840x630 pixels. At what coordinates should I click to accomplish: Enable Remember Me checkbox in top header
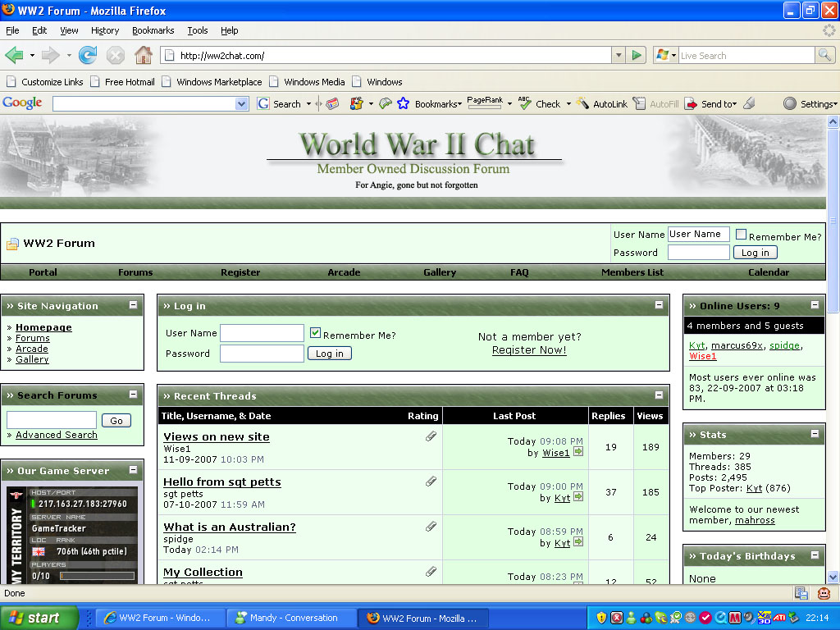point(741,235)
